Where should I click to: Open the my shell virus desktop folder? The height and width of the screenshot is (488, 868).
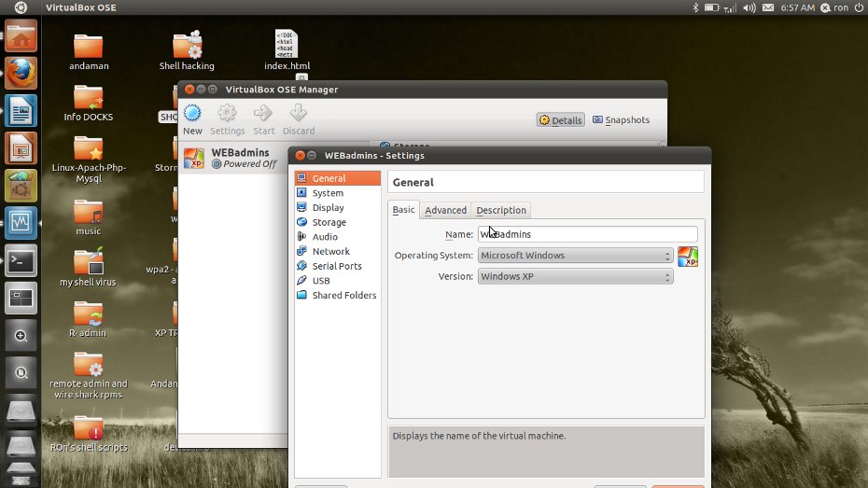(x=88, y=268)
